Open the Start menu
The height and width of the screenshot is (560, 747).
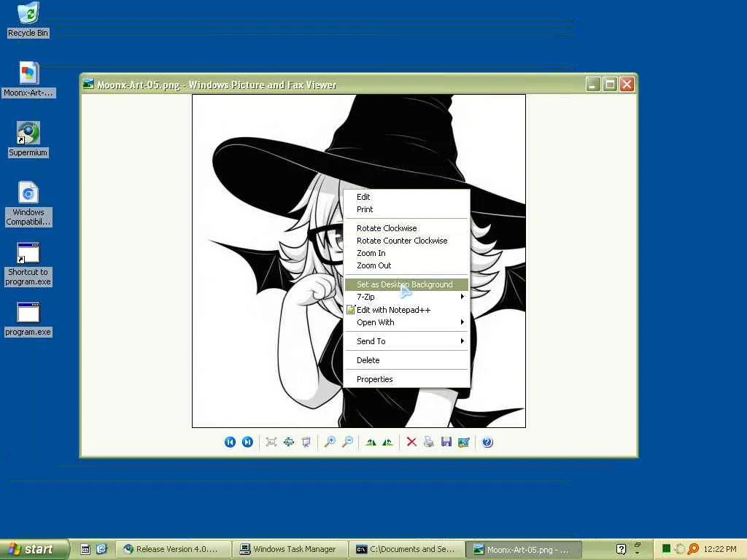pos(34,549)
